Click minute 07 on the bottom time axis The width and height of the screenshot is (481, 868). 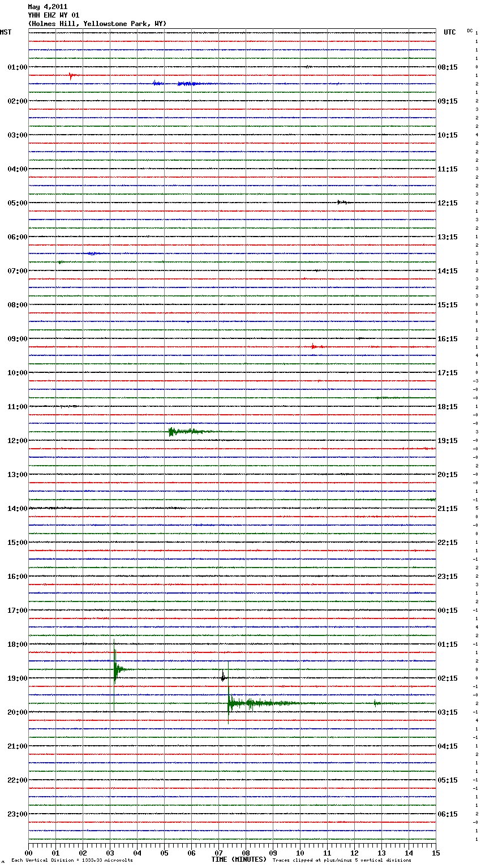218,853
